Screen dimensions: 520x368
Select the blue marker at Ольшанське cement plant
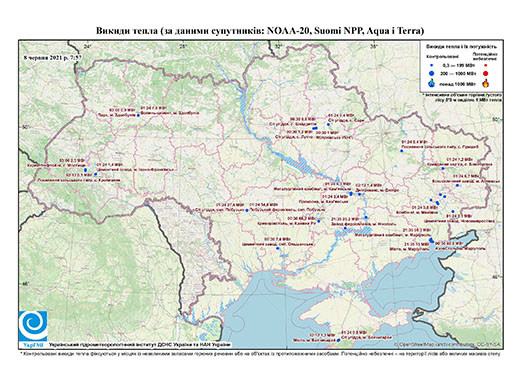click(x=278, y=248)
